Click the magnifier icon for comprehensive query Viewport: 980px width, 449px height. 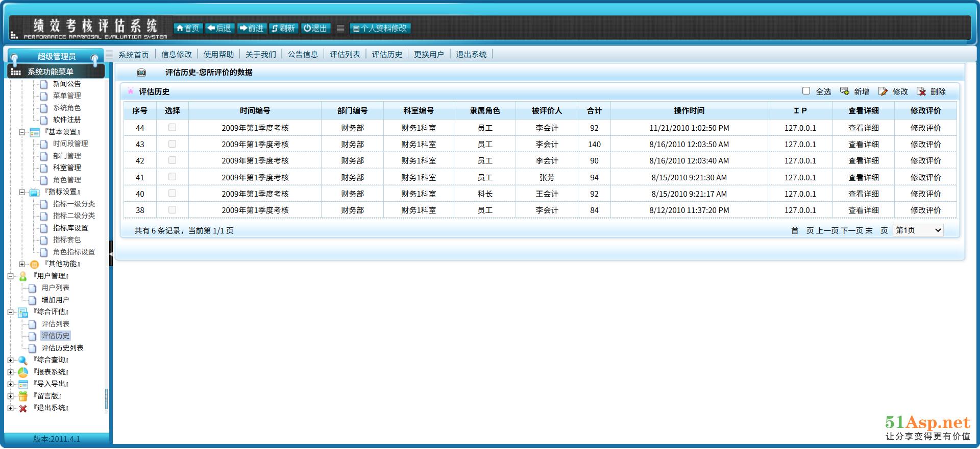coord(23,360)
